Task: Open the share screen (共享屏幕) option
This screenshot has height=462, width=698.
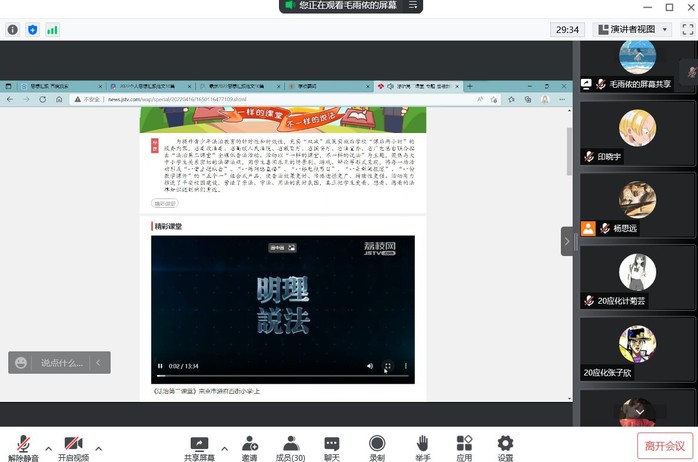Action: 199,445
